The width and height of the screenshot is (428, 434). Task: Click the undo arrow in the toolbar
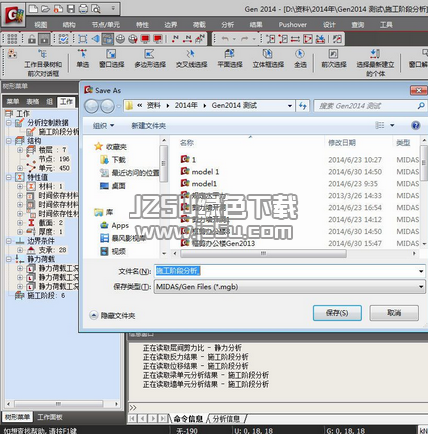pos(225,39)
